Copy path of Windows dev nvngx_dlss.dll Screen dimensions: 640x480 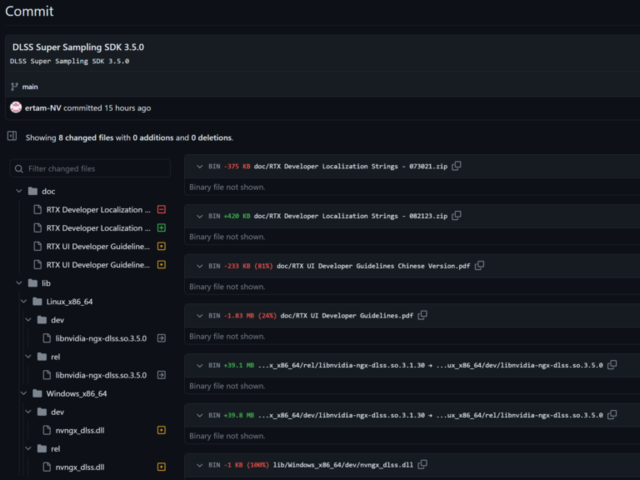pyautogui.click(x=422, y=465)
